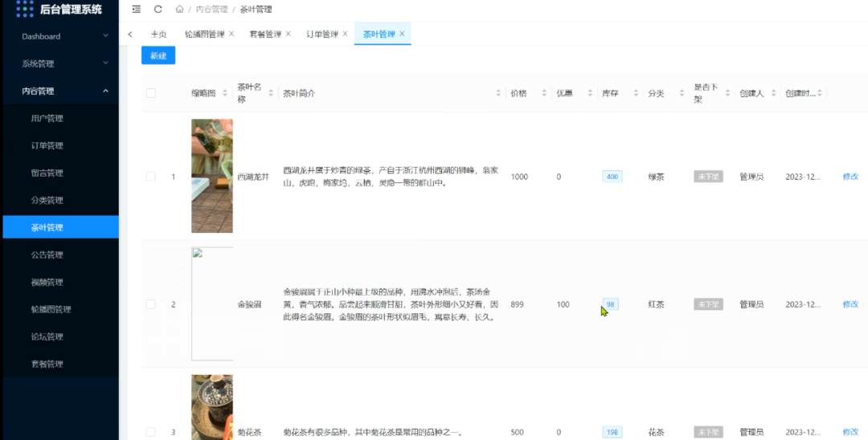This screenshot has width=868, height=440.
Task: Sort by 创建人 column arrows
Action: tap(773, 93)
